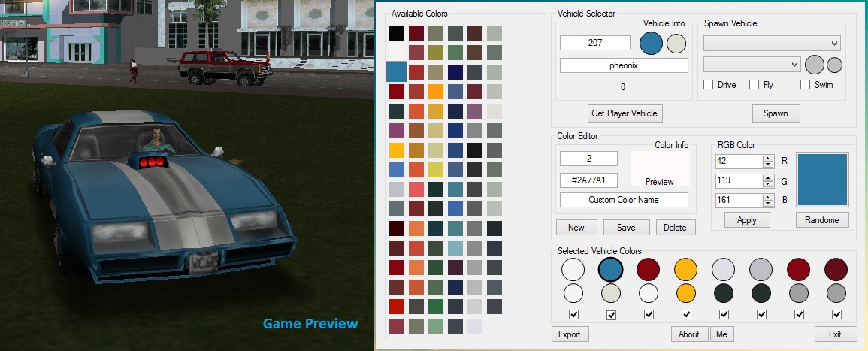Select the yellow top-row circle in Selected Vehicle Colors
868x351 pixels.
click(686, 270)
